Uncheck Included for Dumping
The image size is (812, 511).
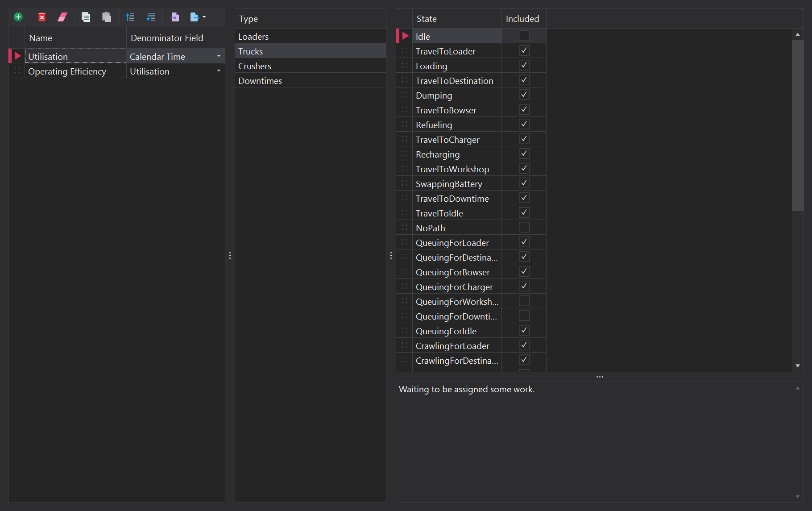pos(524,95)
